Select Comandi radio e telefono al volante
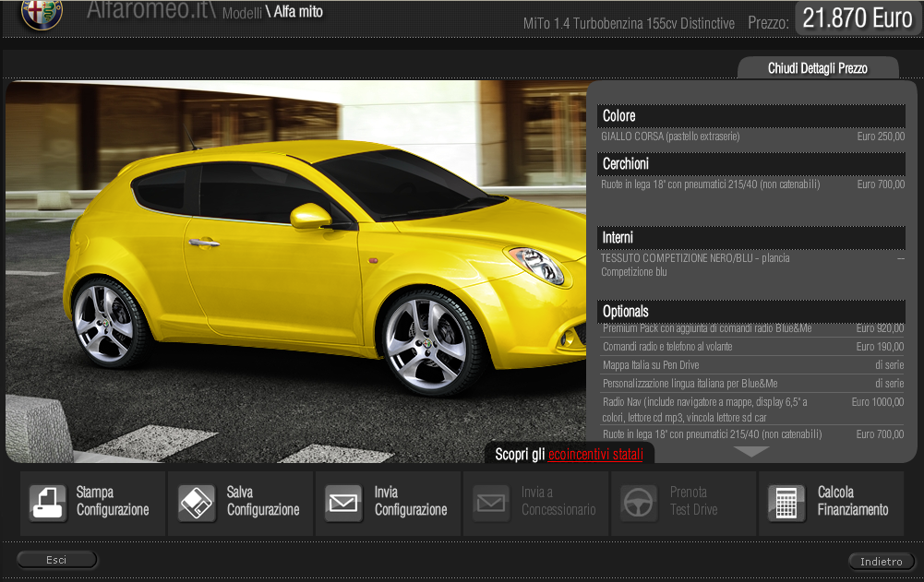Screen dimensions: 924x582 752,347
